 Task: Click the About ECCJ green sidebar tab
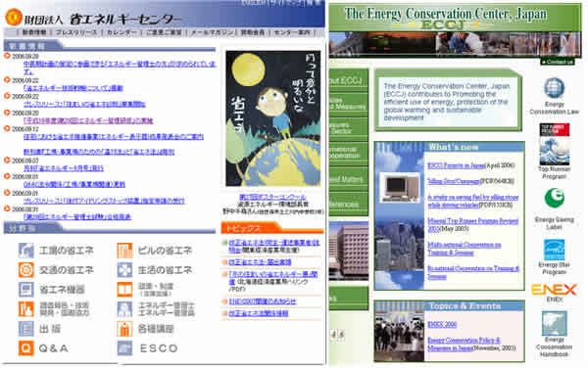click(348, 80)
